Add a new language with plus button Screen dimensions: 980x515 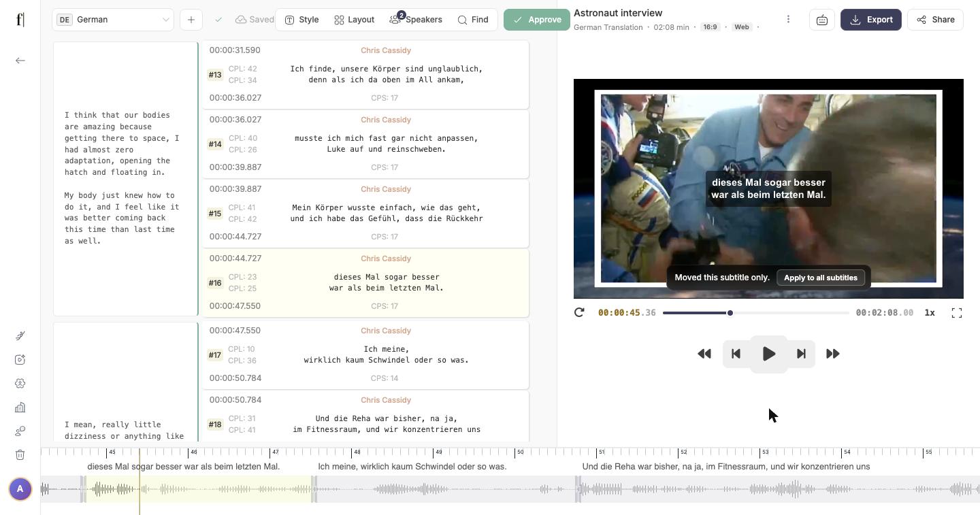click(x=191, y=20)
